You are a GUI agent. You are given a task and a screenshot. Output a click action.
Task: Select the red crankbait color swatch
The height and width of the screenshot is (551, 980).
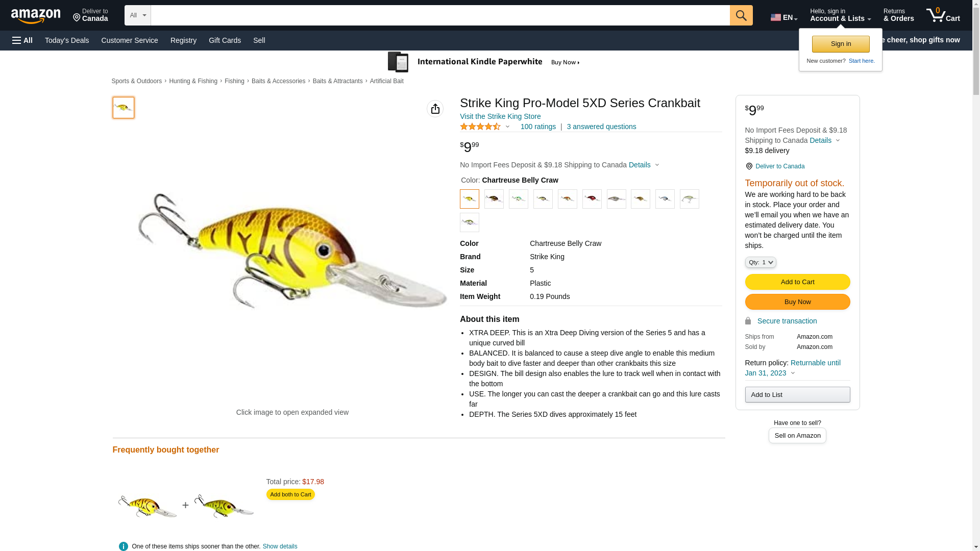click(x=592, y=199)
